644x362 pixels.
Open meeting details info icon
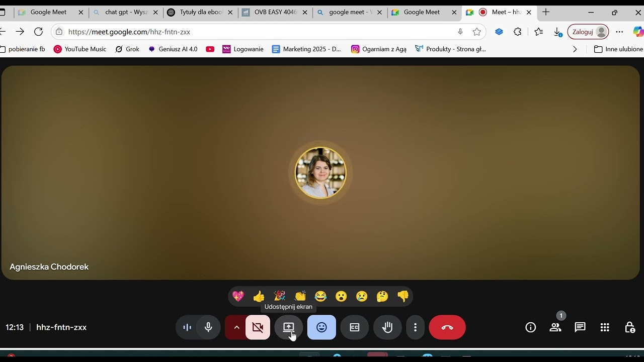[x=530, y=327]
